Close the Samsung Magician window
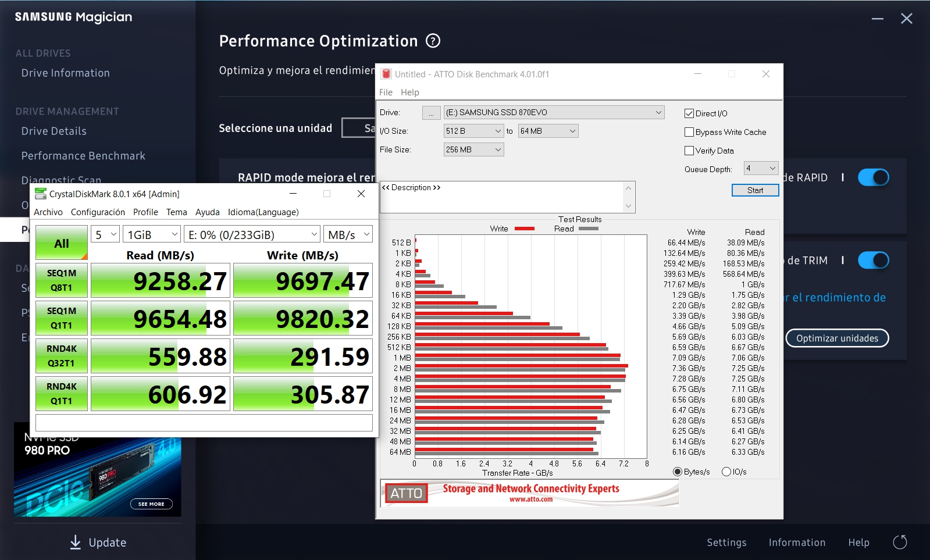 [x=906, y=19]
